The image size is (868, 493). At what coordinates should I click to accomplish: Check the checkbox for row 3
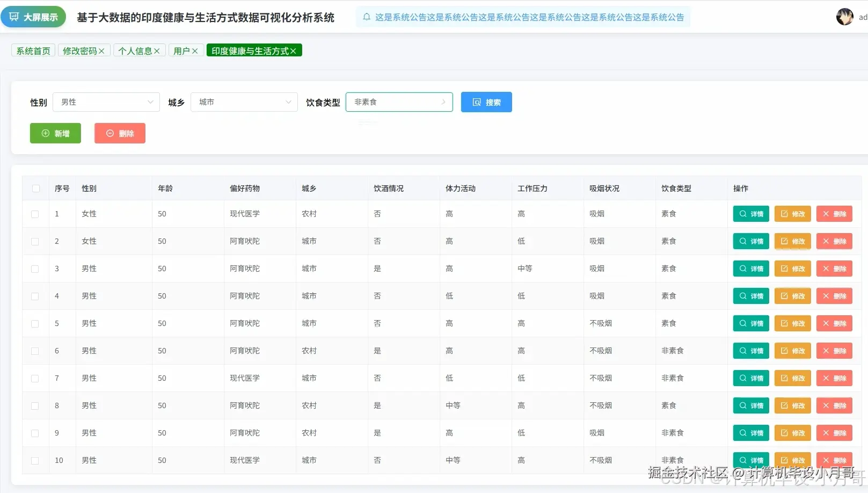(x=35, y=269)
